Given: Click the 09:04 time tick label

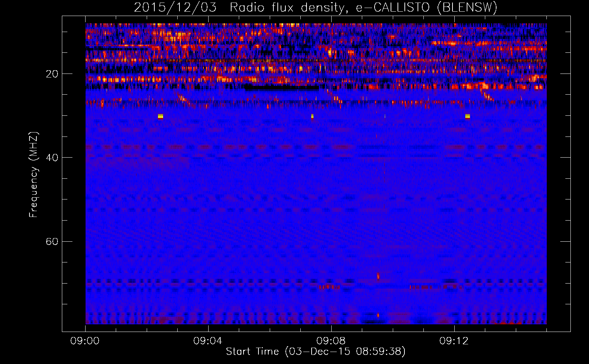Looking at the screenshot, I should click(208, 341).
